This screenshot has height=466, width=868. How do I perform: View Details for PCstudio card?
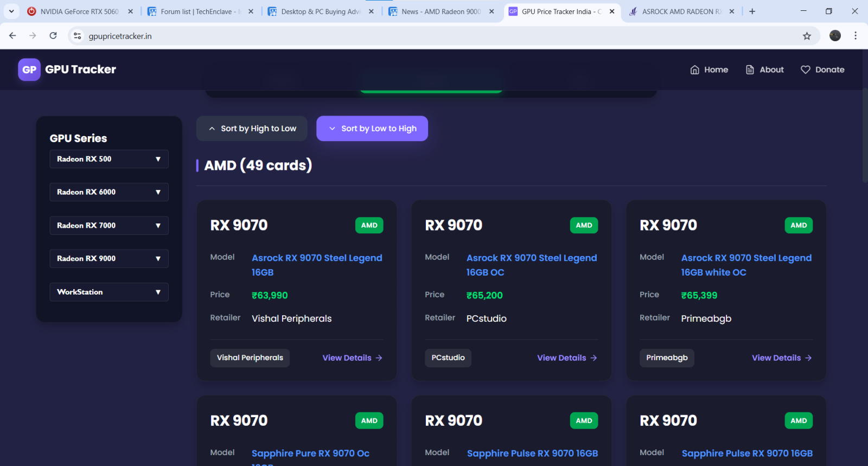[x=567, y=358]
